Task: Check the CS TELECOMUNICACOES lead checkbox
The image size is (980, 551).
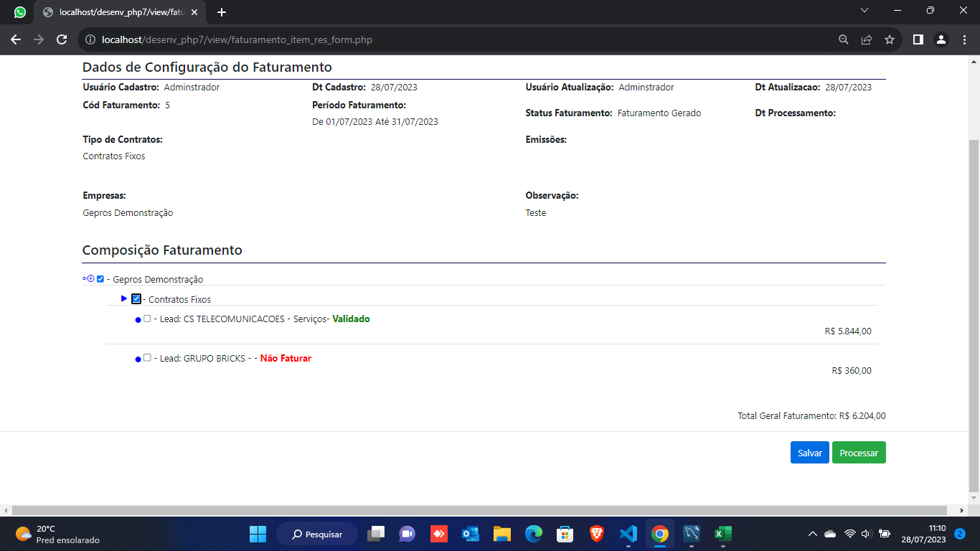Action: (x=147, y=319)
